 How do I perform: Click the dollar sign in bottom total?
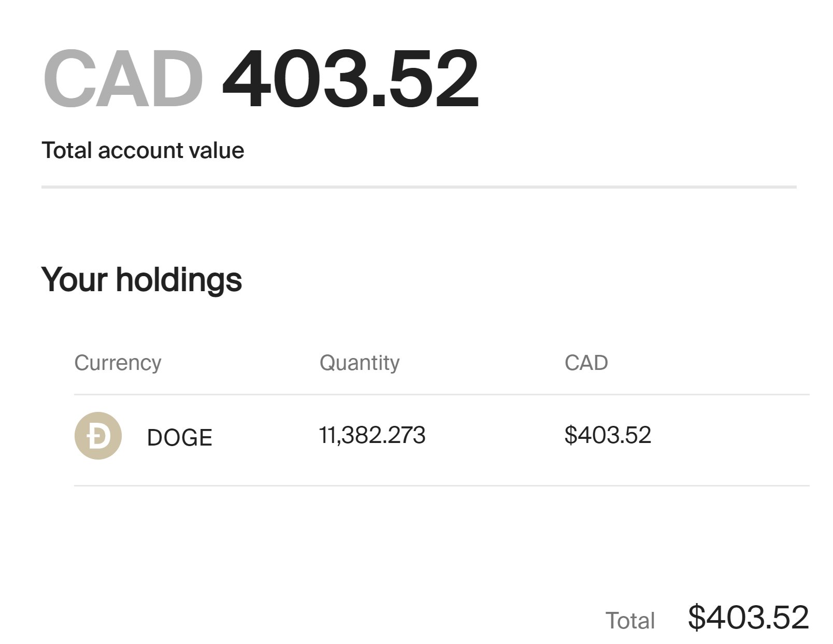click(697, 617)
